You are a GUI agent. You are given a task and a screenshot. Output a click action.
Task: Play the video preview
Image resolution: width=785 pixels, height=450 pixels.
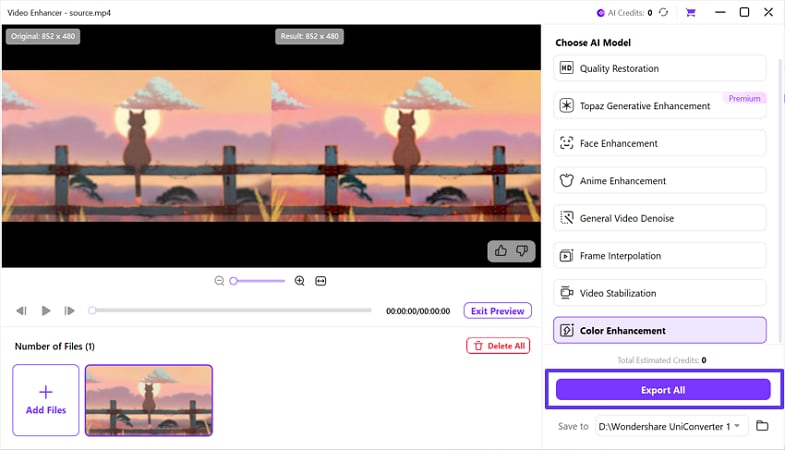pyautogui.click(x=46, y=311)
